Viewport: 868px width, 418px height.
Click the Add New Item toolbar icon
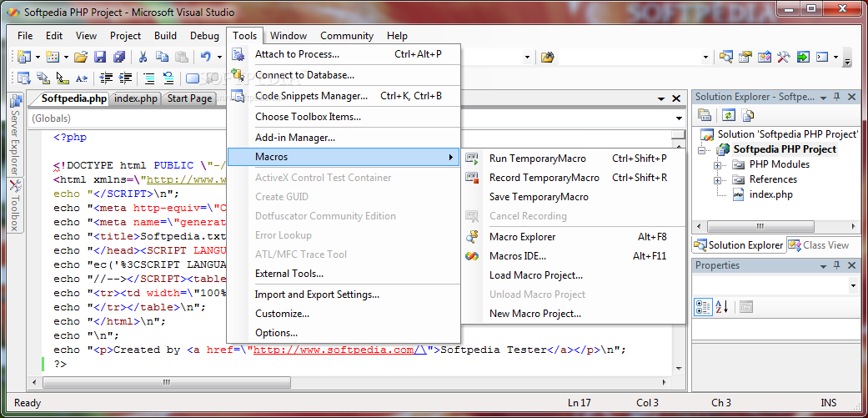click(53, 57)
